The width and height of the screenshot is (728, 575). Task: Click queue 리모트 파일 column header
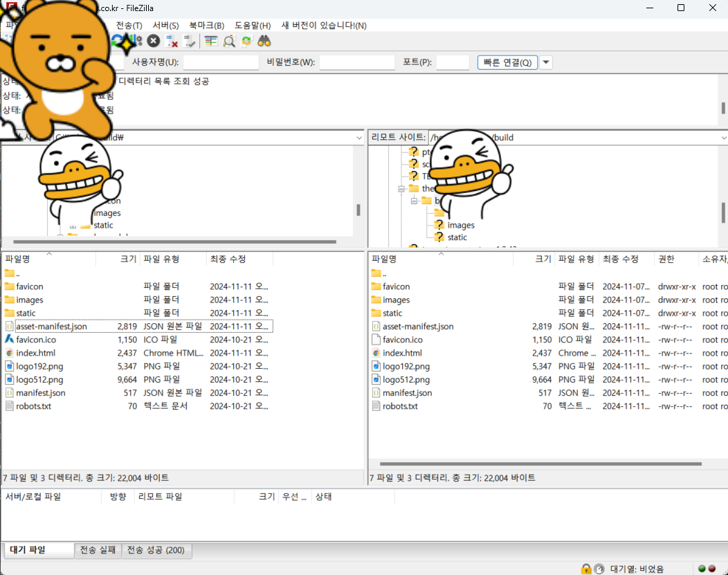[184, 497]
